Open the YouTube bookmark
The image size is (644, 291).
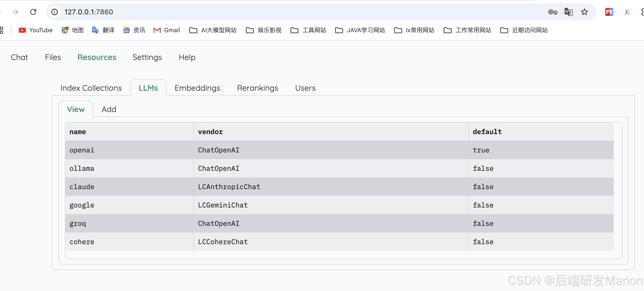[35, 30]
